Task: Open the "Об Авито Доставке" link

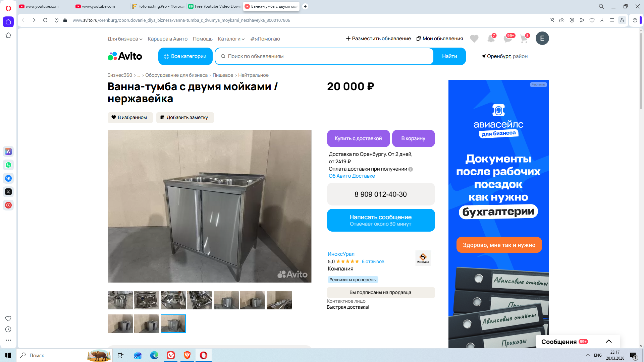Action: pos(352,176)
